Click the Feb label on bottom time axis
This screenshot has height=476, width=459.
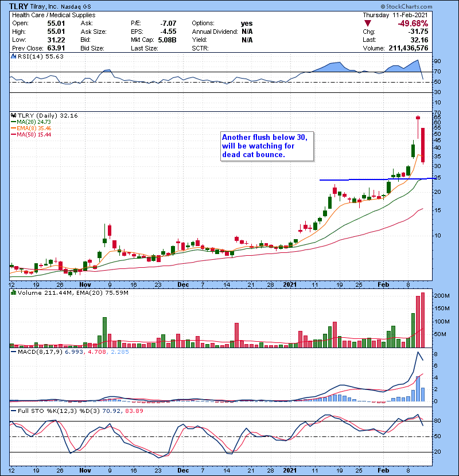[383, 470]
